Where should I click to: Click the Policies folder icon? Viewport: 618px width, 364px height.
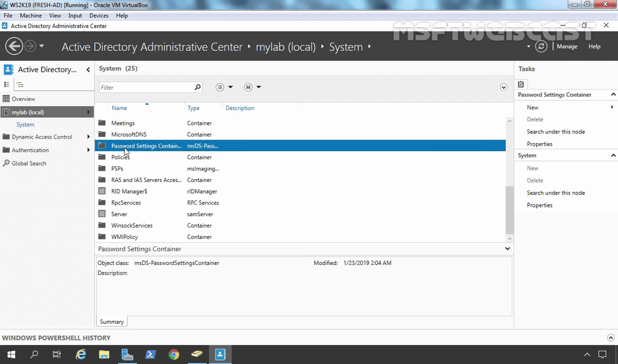[102, 157]
